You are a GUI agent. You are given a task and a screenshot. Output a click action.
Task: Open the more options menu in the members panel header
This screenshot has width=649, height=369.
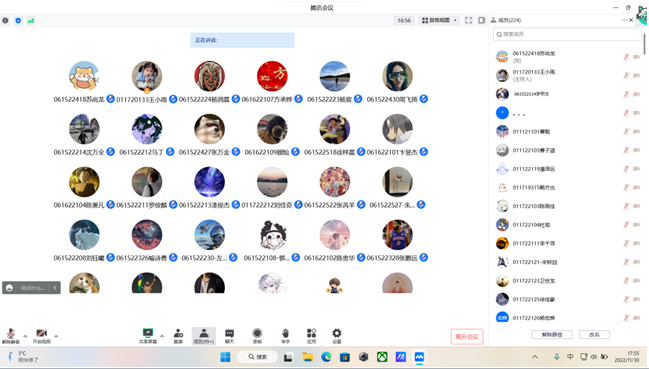[624, 20]
